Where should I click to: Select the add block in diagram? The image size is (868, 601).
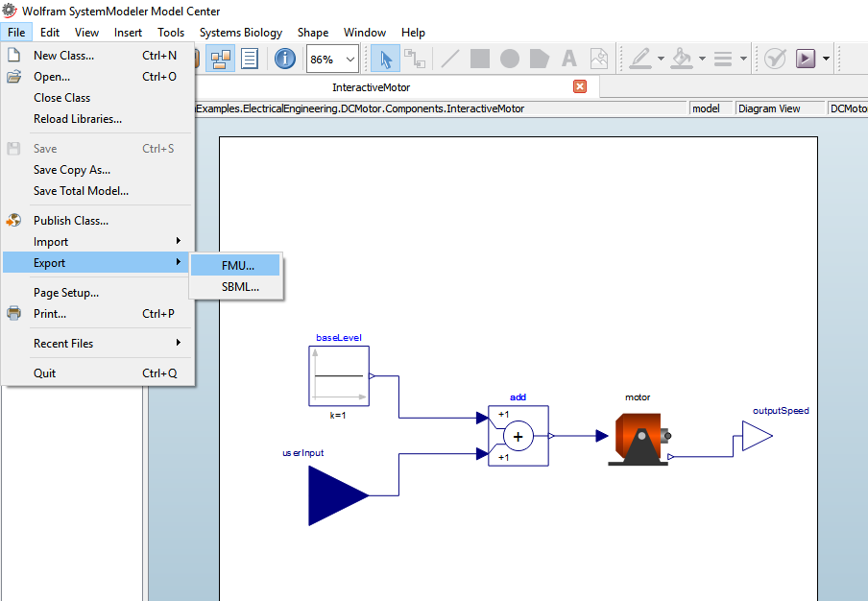(518, 436)
